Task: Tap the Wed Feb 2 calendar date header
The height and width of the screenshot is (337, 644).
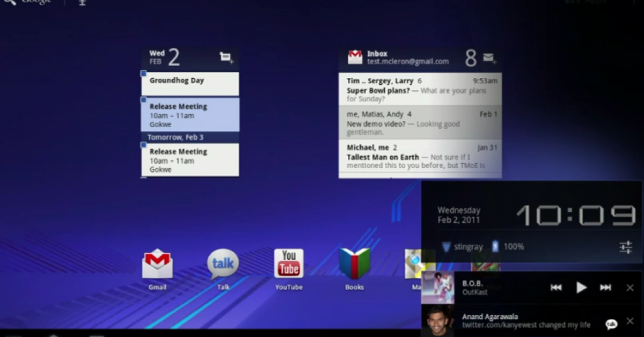Action: (x=164, y=57)
